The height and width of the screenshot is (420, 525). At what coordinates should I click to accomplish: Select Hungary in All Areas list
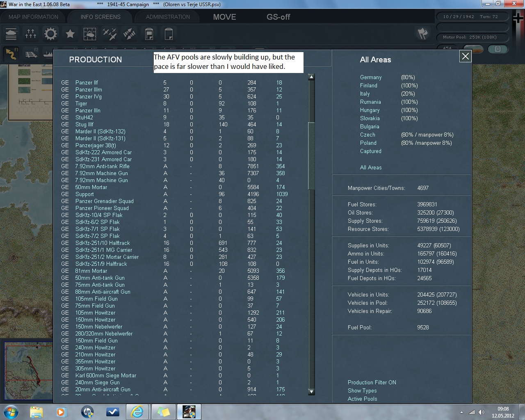370,110
